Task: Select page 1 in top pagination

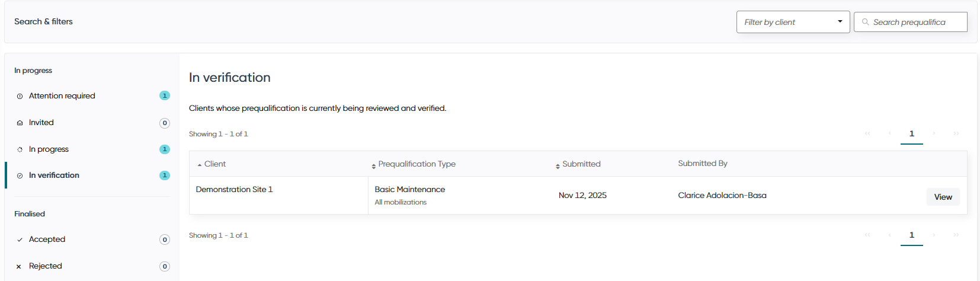Action: (x=912, y=134)
